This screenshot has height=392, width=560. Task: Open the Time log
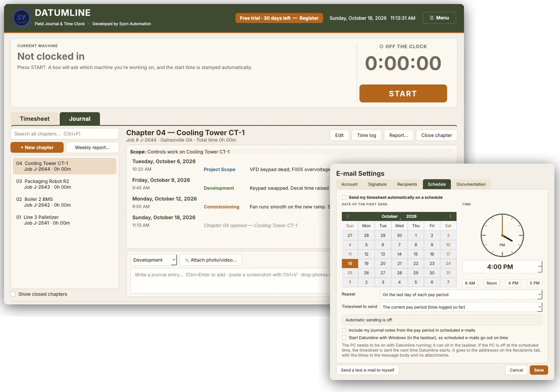point(366,135)
